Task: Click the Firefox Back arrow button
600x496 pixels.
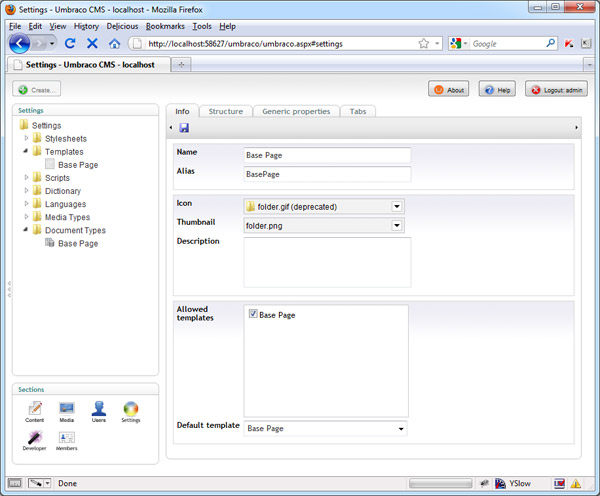Action: coord(19,43)
